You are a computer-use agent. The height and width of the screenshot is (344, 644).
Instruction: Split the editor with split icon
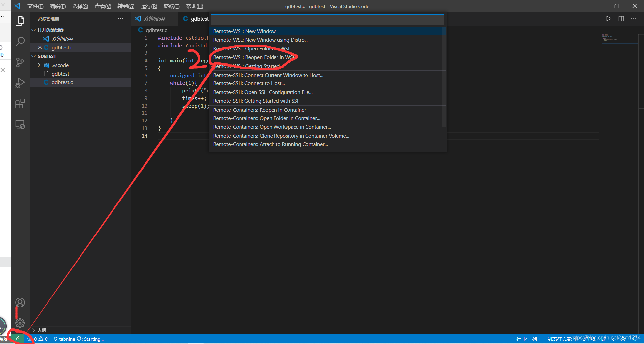click(621, 19)
